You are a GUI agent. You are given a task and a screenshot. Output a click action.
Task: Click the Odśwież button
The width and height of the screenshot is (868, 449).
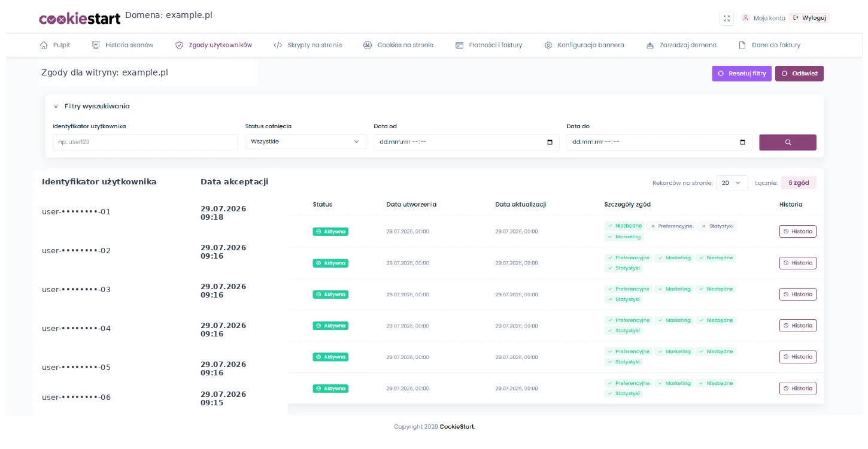coord(799,74)
